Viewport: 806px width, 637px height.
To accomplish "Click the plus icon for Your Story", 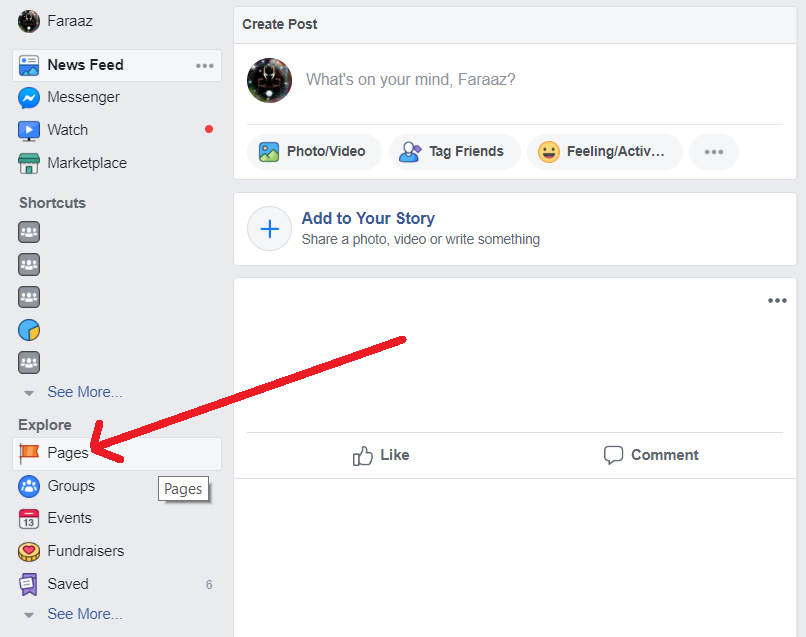I will click(269, 229).
